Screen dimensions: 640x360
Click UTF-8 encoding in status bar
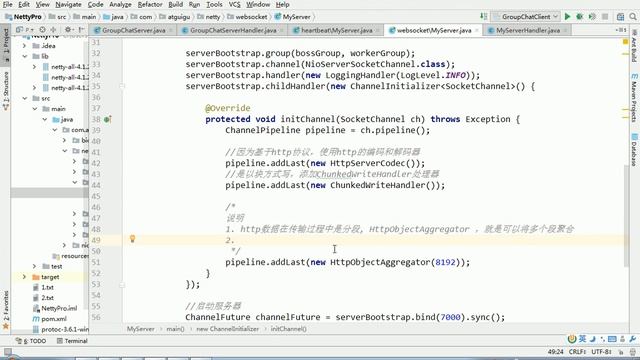[x=601, y=352]
